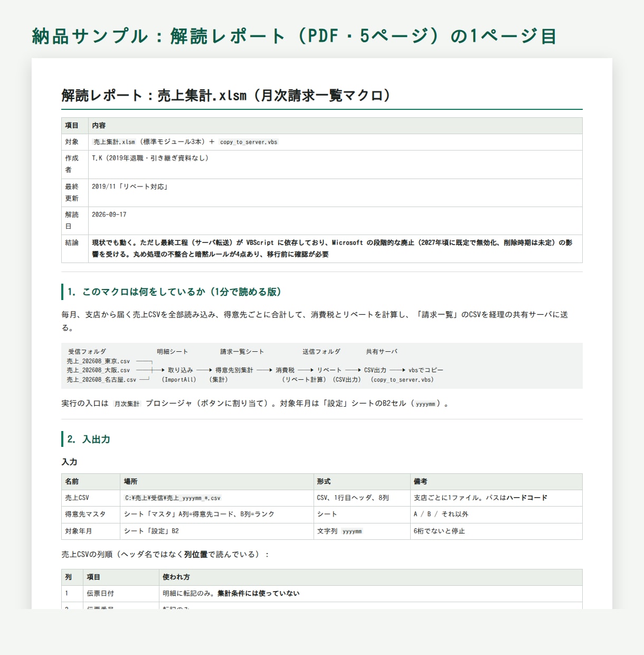The height and width of the screenshot is (655, 644).
Task: Click the リベート step in the diagram
Action: pos(329,370)
